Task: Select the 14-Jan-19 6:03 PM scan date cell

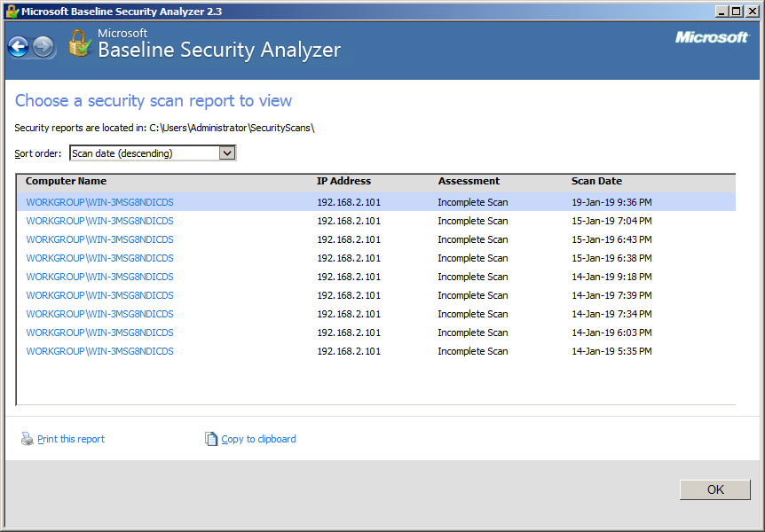Action: [x=611, y=332]
